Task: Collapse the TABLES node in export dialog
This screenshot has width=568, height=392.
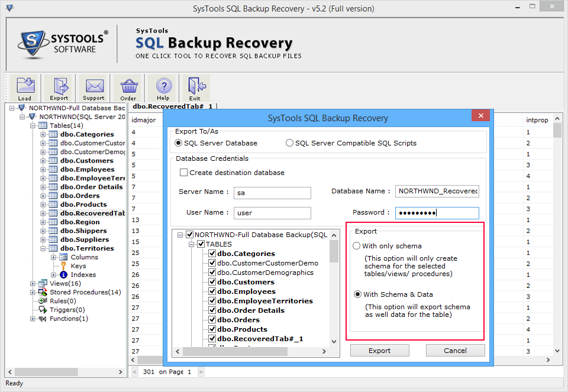Action: pyautogui.click(x=191, y=244)
